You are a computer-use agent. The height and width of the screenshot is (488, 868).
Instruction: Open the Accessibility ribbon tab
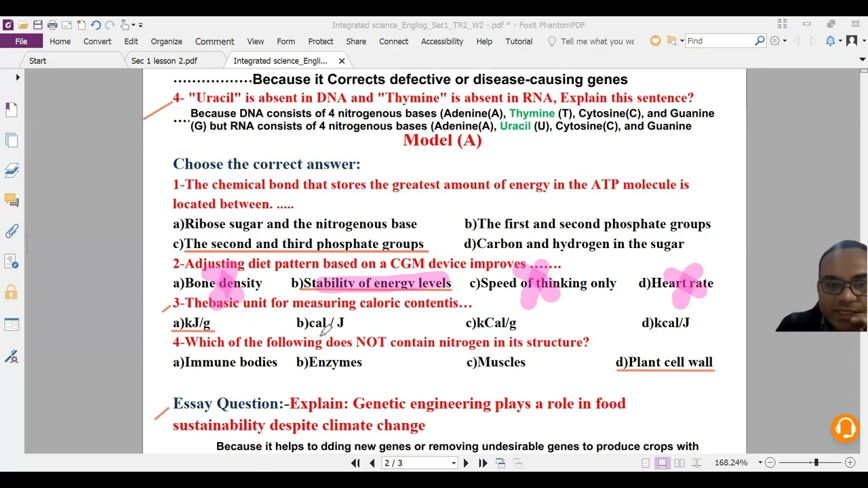[x=442, y=41]
